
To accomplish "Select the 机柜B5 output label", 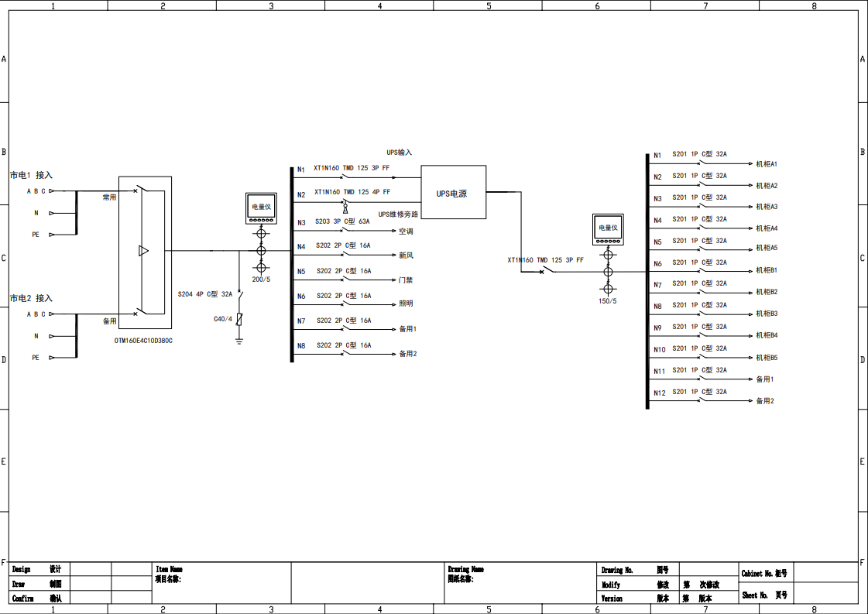I will pyautogui.click(x=766, y=358).
